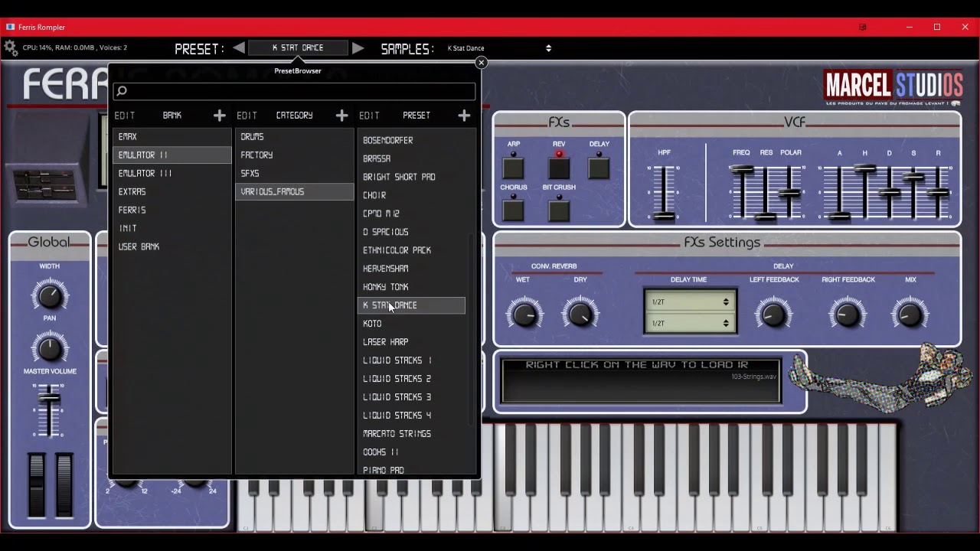Viewport: 980px width, 551px height.
Task: Select the Ferris bank
Action: 172,210
